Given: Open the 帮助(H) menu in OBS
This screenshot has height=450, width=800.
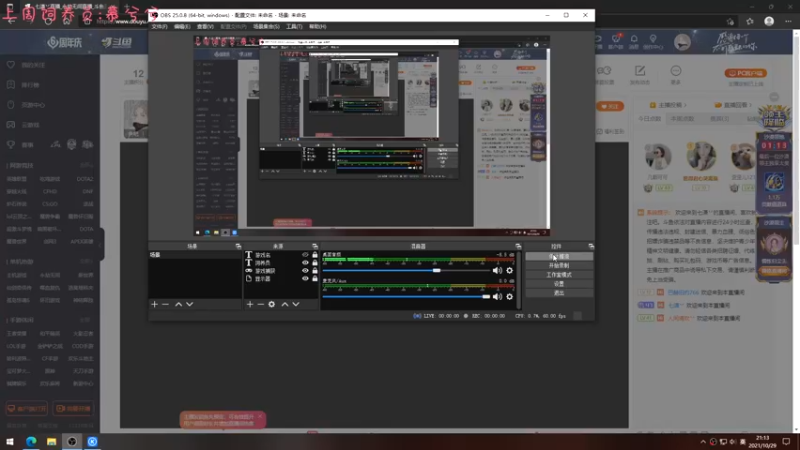Looking at the screenshot, I should click(317, 27).
